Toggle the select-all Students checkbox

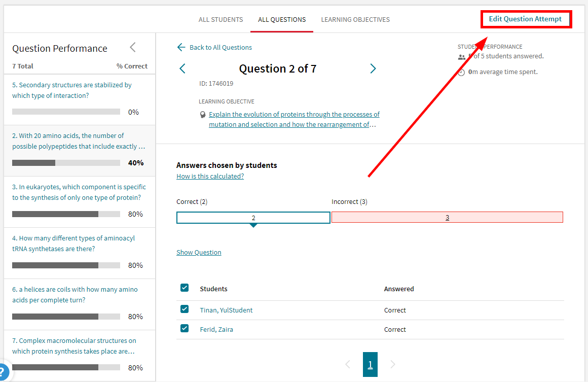tap(185, 287)
